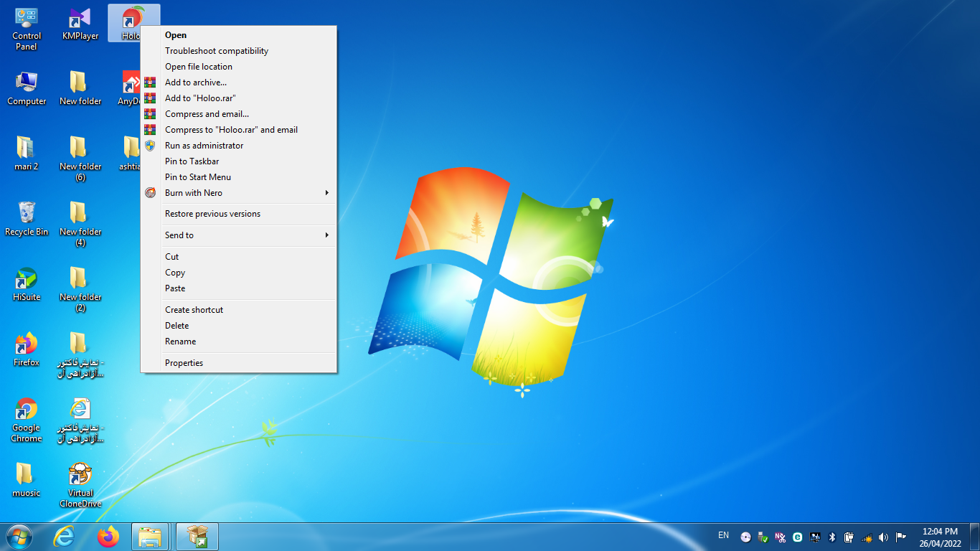The height and width of the screenshot is (551, 980).
Task: Click the ESET antivirus tray icon
Action: [797, 537]
